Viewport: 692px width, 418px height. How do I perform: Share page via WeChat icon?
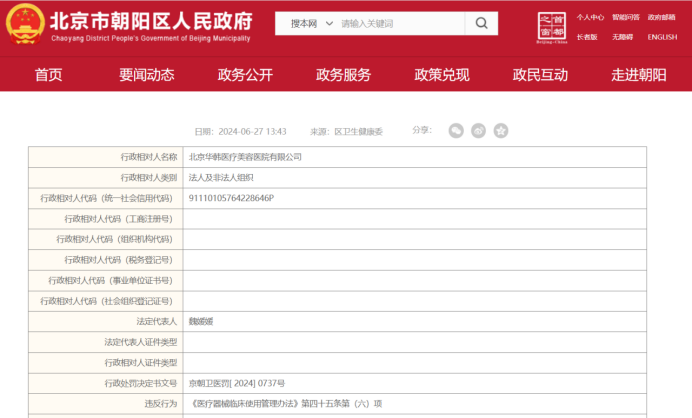456,131
